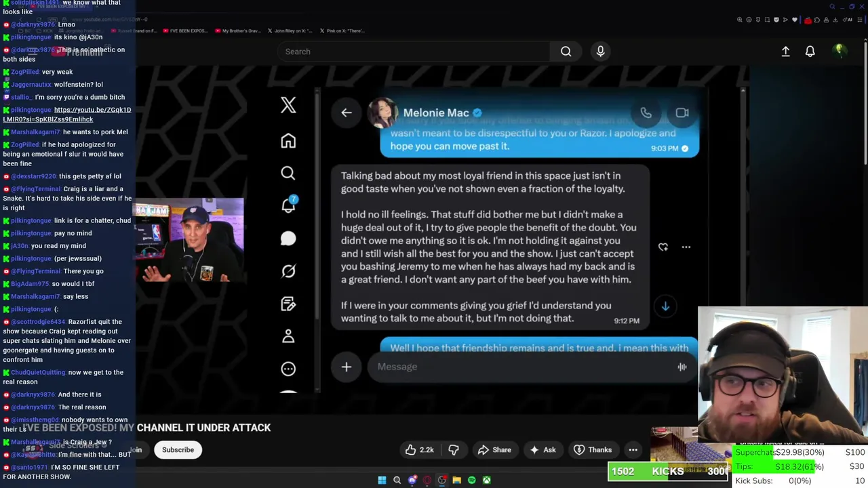Click the Join button
Viewport: 868px width, 488px height.
click(136, 450)
